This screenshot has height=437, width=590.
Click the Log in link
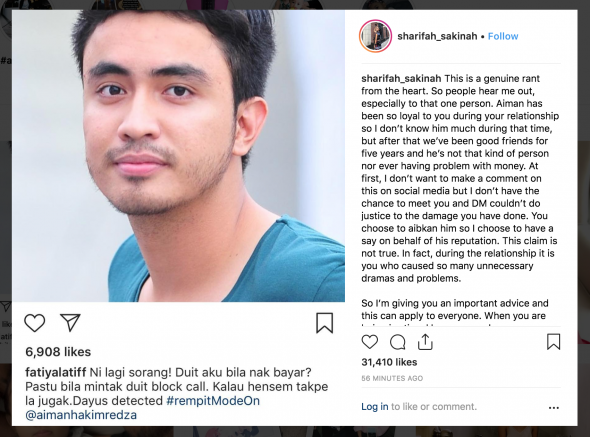pyautogui.click(x=374, y=407)
